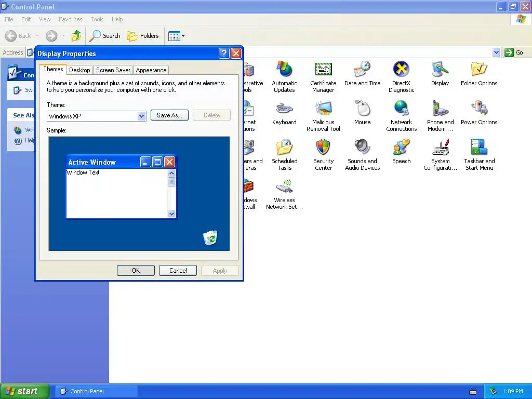Click the Up folder toolbar icon

pyautogui.click(x=76, y=36)
